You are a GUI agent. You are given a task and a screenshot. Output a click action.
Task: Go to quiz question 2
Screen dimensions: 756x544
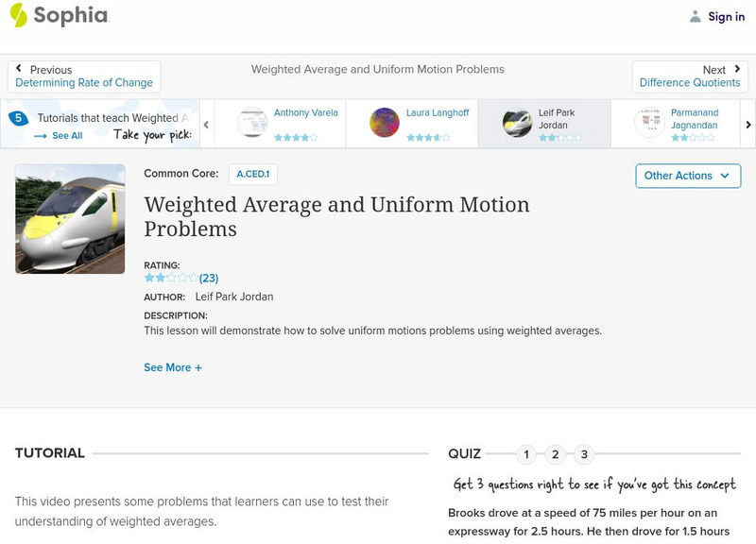tap(556, 454)
